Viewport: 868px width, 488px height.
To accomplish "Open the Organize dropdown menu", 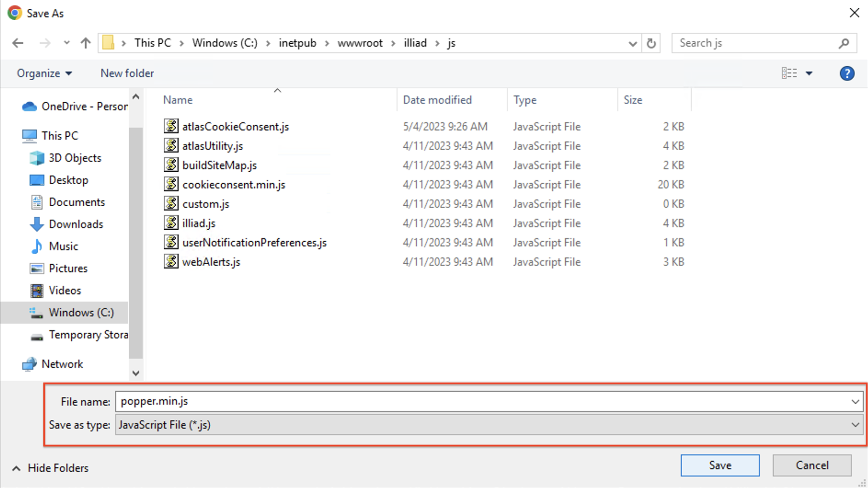I will click(x=44, y=73).
